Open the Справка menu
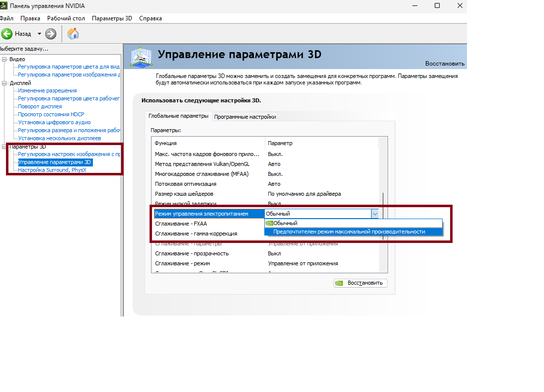Screen dimensions: 544x392 (x=150, y=18)
